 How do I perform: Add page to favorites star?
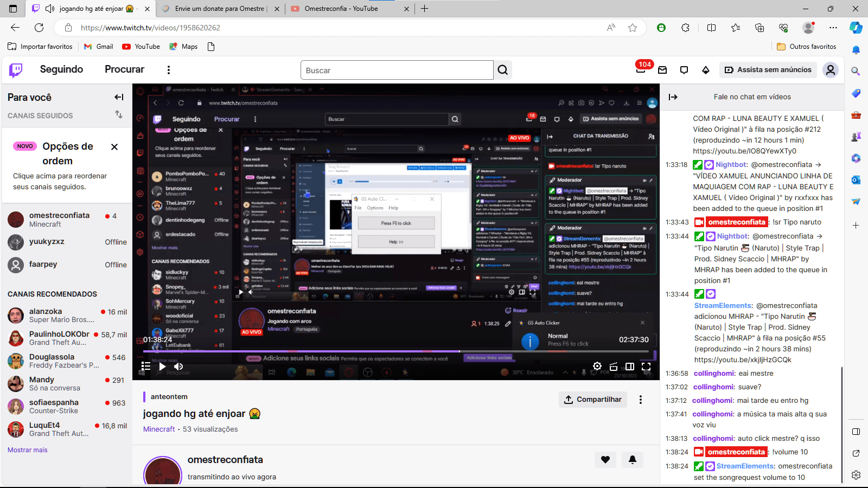click(x=633, y=28)
